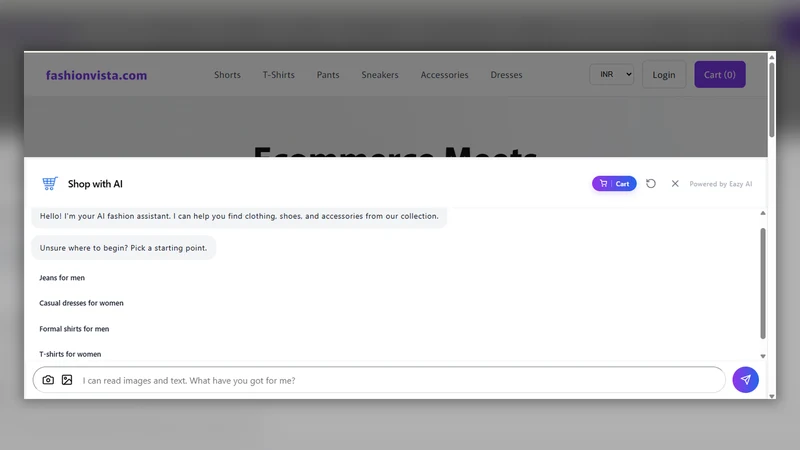The image size is (800, 450).
Task: Click the Shop with AI title
Action: 95,184
